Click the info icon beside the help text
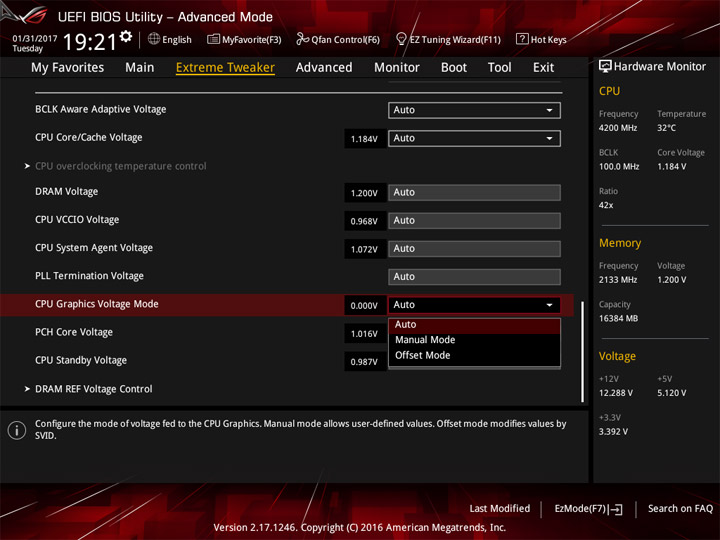 pos(17,430)
